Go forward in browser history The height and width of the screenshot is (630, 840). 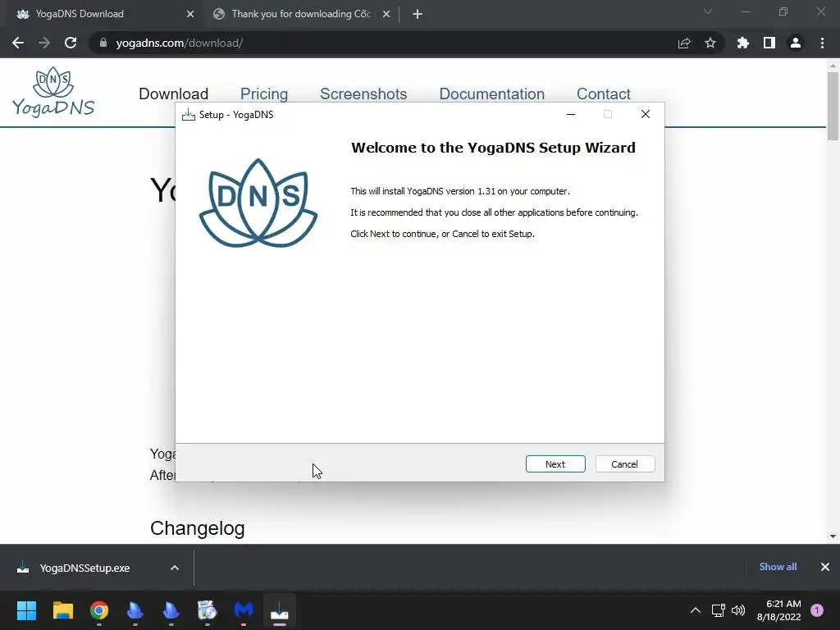click(44, 43)
